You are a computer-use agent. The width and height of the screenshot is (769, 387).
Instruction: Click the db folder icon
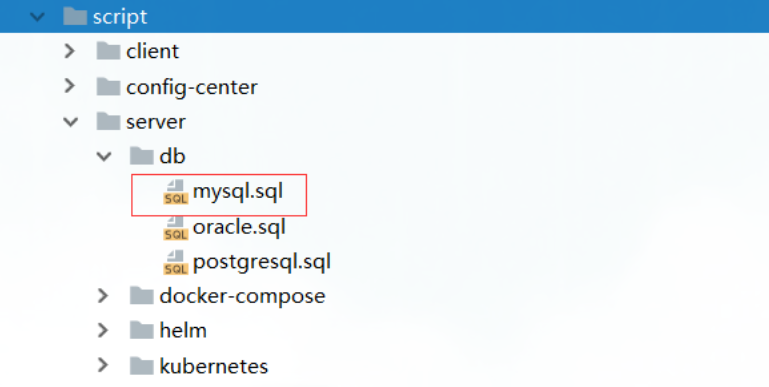(x=142, y=156)
